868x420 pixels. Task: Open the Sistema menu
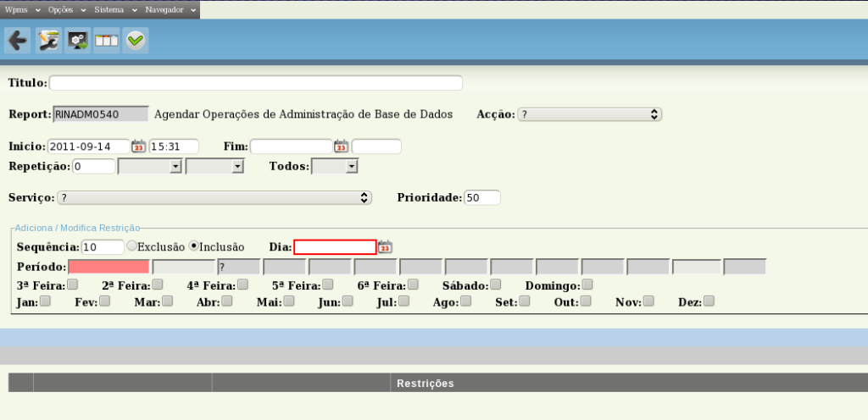pos(115,10)
